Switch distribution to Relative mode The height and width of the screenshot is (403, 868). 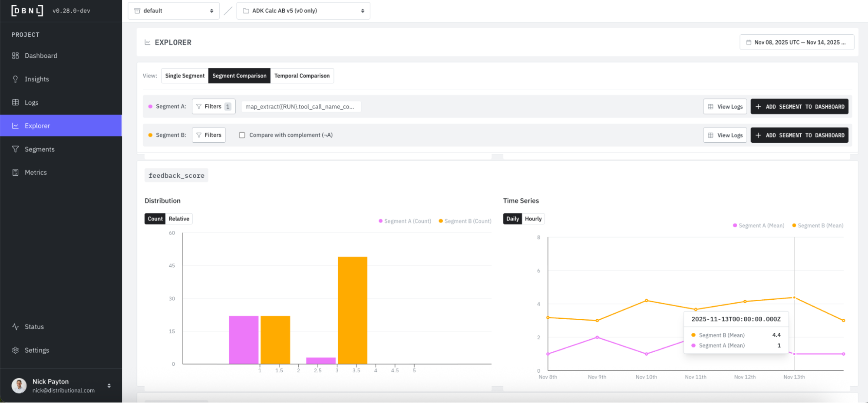pyautogui.click(x=179, y=219)
